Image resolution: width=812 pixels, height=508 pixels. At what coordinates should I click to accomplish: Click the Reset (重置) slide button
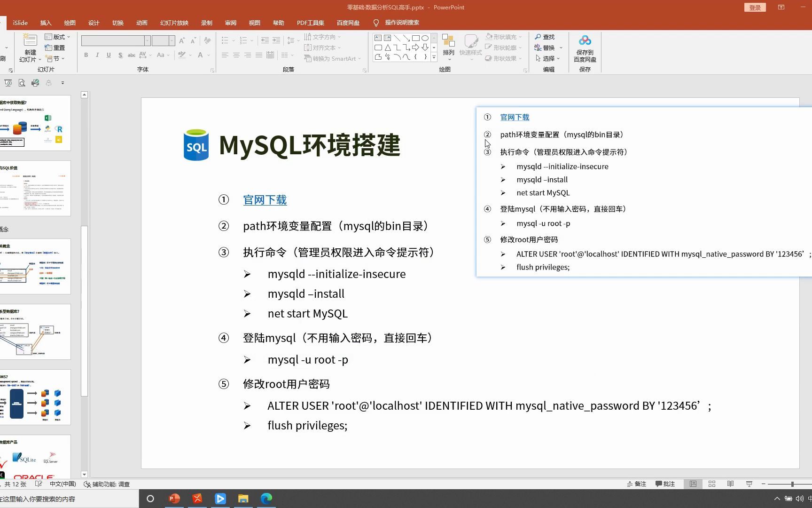click(x=55, y=48)
